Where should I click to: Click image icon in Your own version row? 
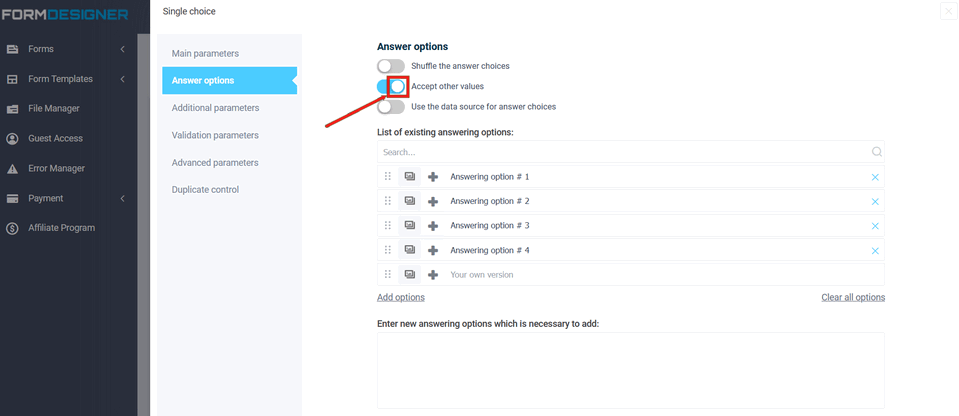pyautogui.click(x=410, y=274)
